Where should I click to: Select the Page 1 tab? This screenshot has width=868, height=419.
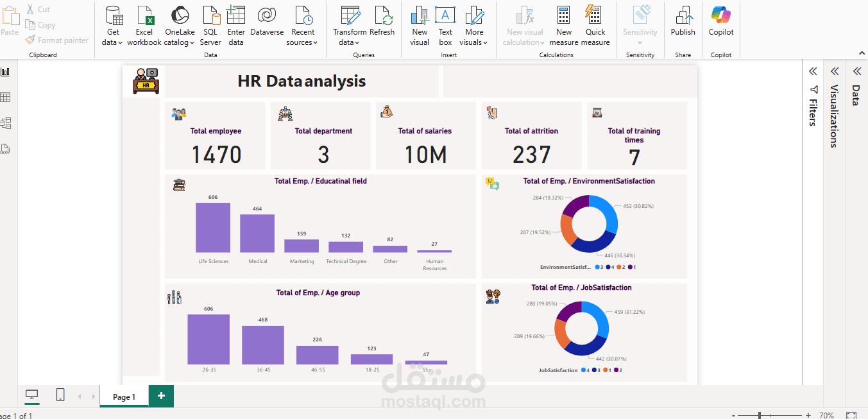124,397
